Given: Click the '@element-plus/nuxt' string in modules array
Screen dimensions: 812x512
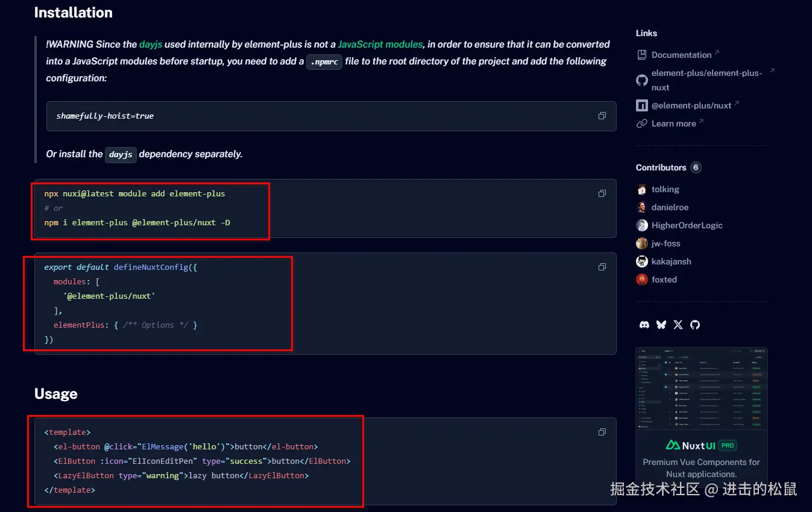Looking at the screenshot, I should point(109,296).
